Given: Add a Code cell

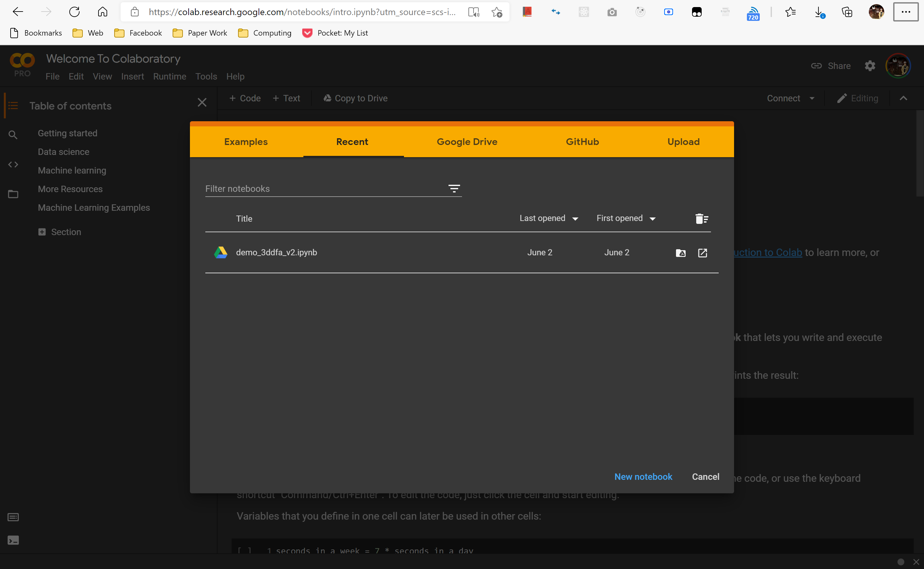Looking at the screenshot, I should [x=245, y=98].
